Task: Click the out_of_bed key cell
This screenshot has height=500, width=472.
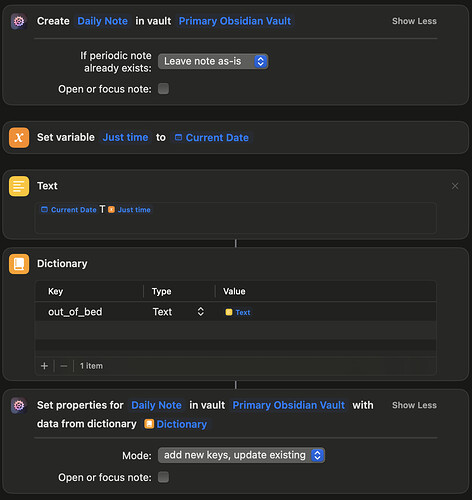Action: (x=75, y=312)
